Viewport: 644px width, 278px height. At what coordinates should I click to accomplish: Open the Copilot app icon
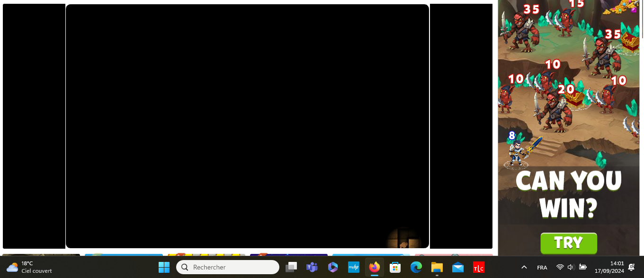coord(333,267)
